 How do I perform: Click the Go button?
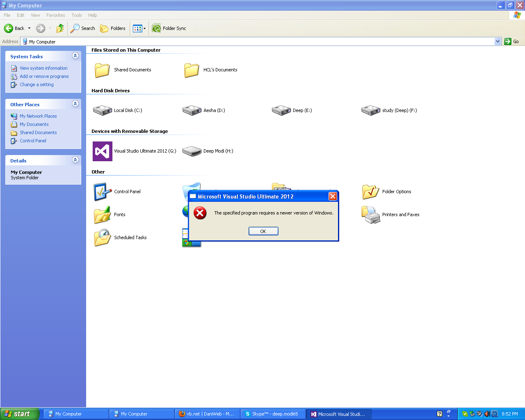point(512,41)
